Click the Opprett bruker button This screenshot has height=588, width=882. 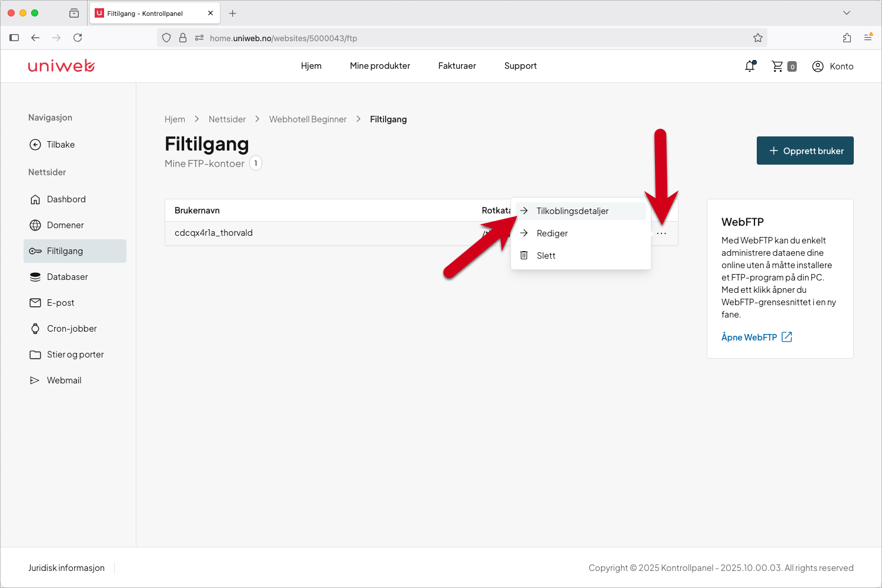click(805, 151)
